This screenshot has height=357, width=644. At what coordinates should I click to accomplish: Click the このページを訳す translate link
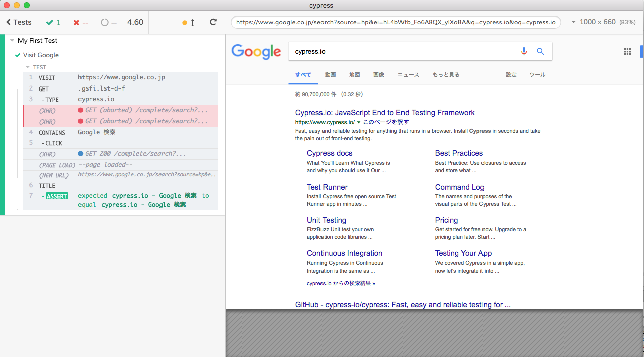tap(386, 122)
